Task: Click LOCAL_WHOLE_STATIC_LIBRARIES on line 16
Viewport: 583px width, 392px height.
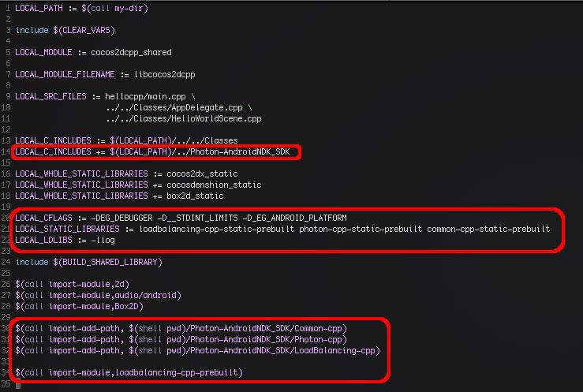Action: pyautogui.click(x=81, y=174)
